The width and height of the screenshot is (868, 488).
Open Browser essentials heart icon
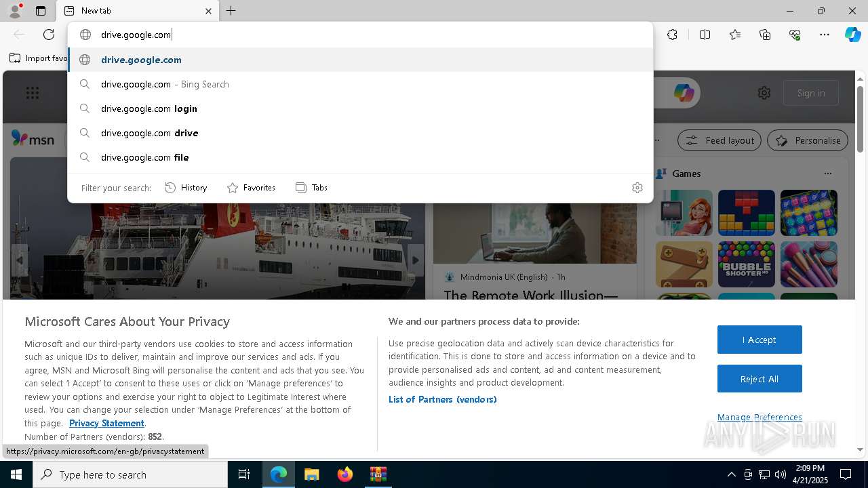click(795, 35)
